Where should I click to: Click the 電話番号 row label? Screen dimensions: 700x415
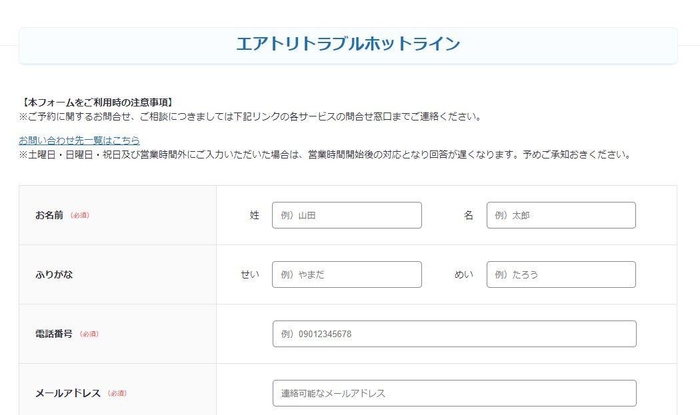pos(53,334)
